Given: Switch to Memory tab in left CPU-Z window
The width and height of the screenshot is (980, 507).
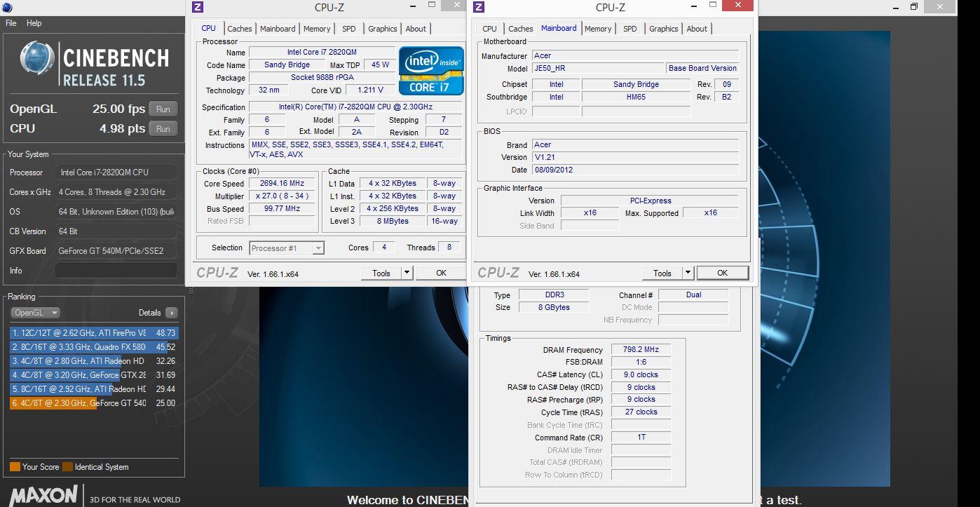Looking at the screenshot, I should [317, 29].
